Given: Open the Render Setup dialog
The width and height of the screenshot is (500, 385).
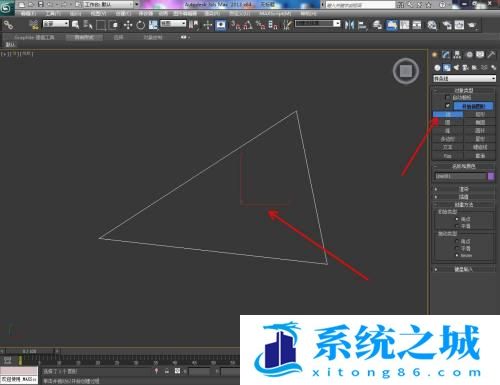Looking at the screenshot, I should 447,25.
